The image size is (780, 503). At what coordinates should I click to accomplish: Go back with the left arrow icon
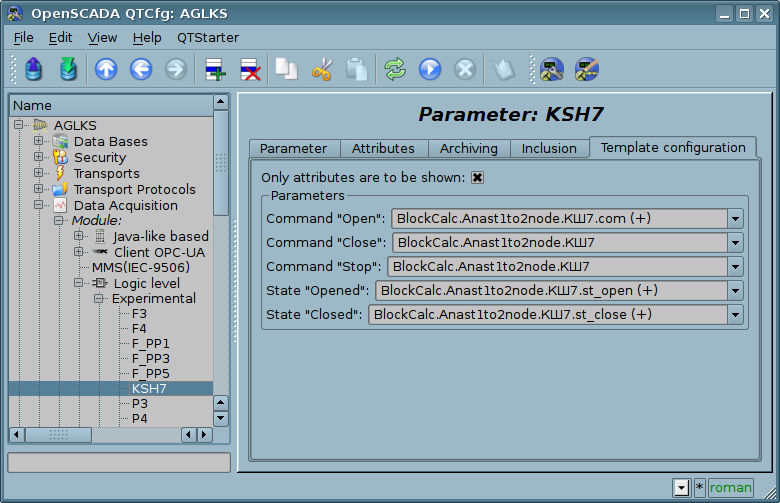coord(141,69)
